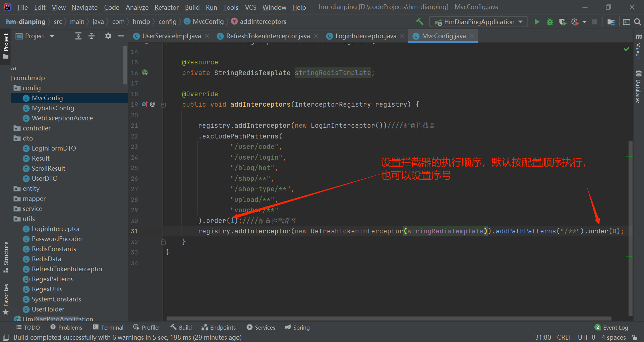Click the UTF-8 encoding in status bar

click(587, 337)
